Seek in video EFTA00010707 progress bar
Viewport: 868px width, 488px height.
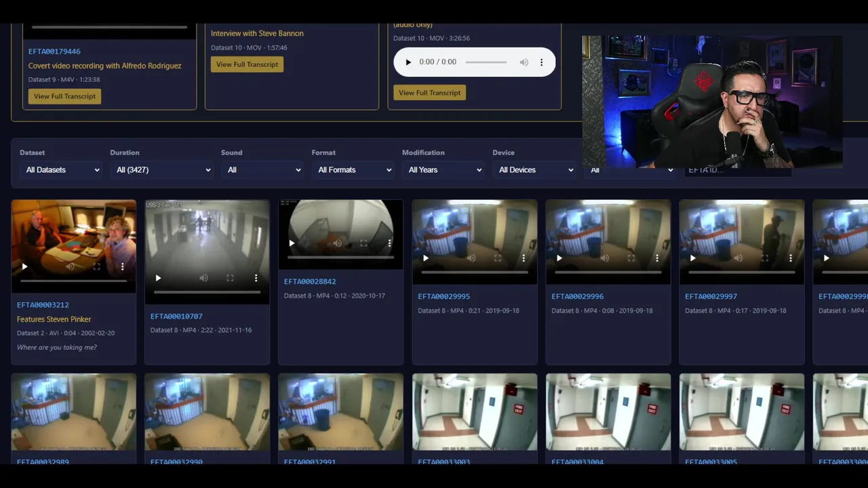coord(207,292)
